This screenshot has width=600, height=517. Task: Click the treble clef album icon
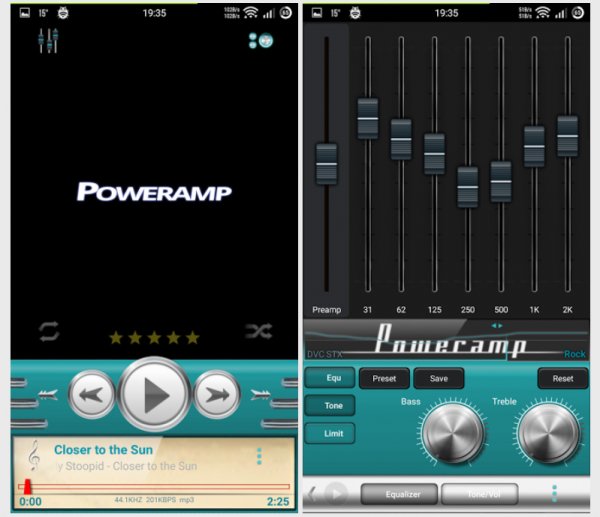tap(34, 455)
